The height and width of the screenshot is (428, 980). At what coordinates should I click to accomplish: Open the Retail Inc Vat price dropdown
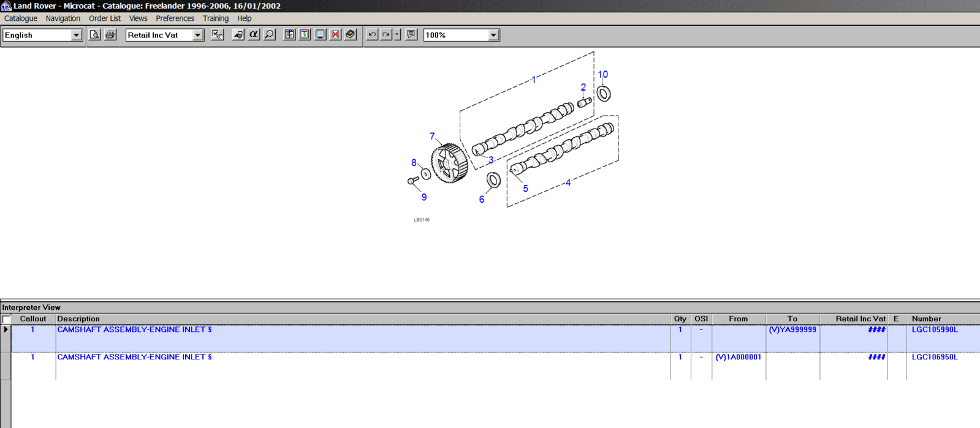(197, 36)
